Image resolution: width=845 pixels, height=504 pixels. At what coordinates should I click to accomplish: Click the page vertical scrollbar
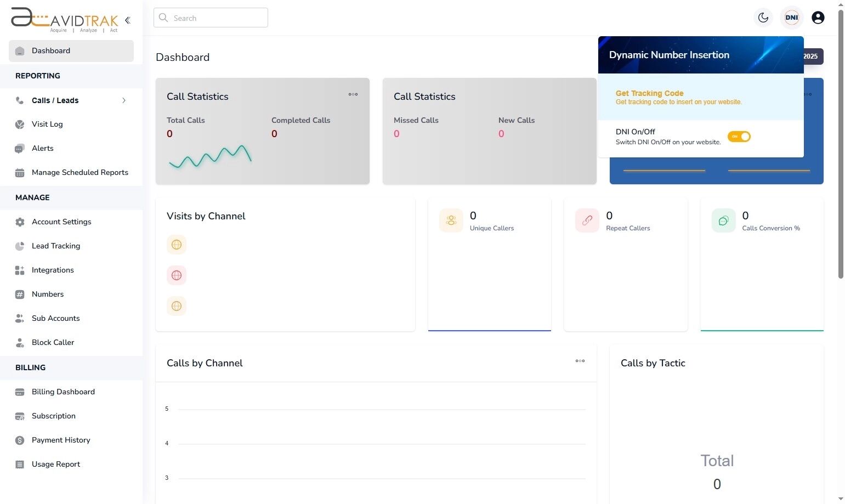[x=841, y=165]
